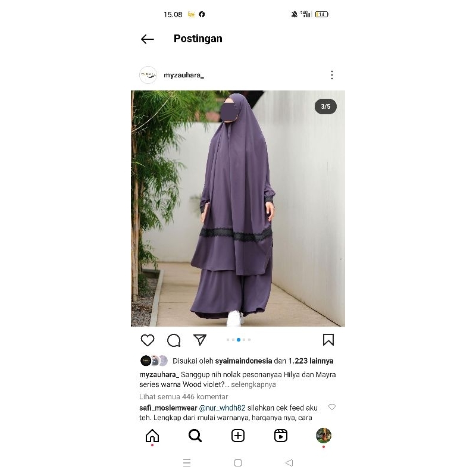
Task: View all 446 comments link
Action: (183, 397)
